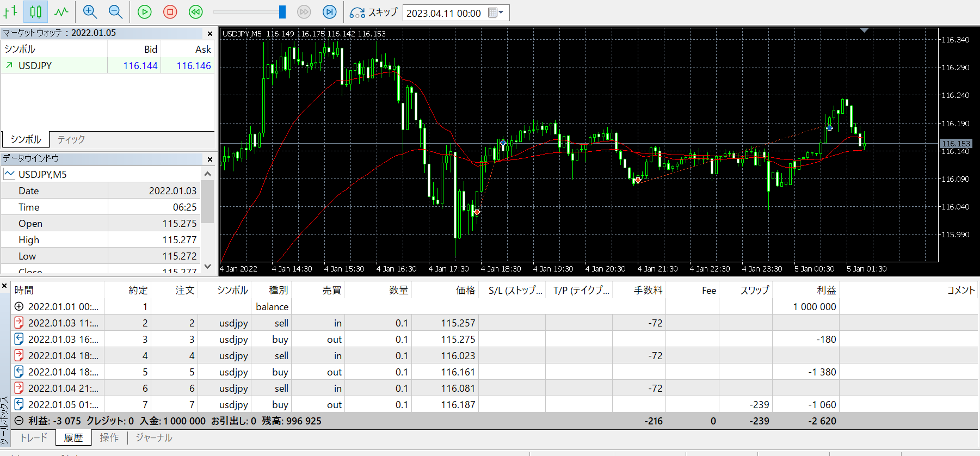This screenshot has width=980, height=456.
Task: Click the balance icon in first row
Action: [19, 306]
